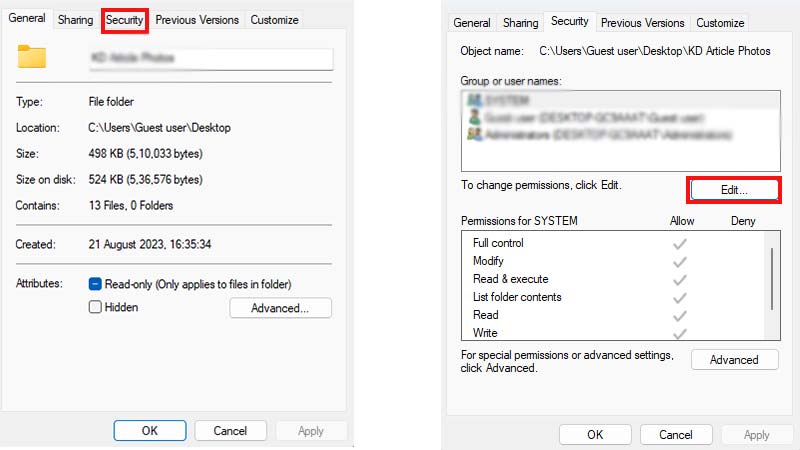
Task: Click the Contains value 13 Files, 0 Folders
Action: [131, 206]
